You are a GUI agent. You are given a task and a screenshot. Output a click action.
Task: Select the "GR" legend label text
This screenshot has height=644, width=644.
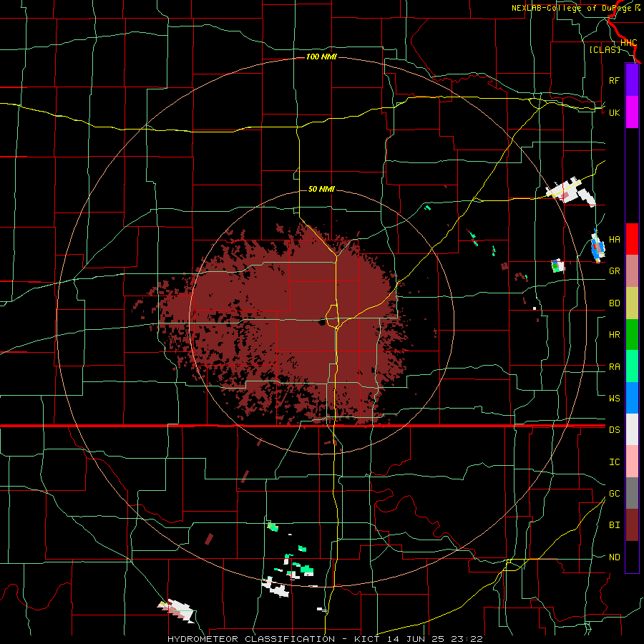click(x=614, y=271)
